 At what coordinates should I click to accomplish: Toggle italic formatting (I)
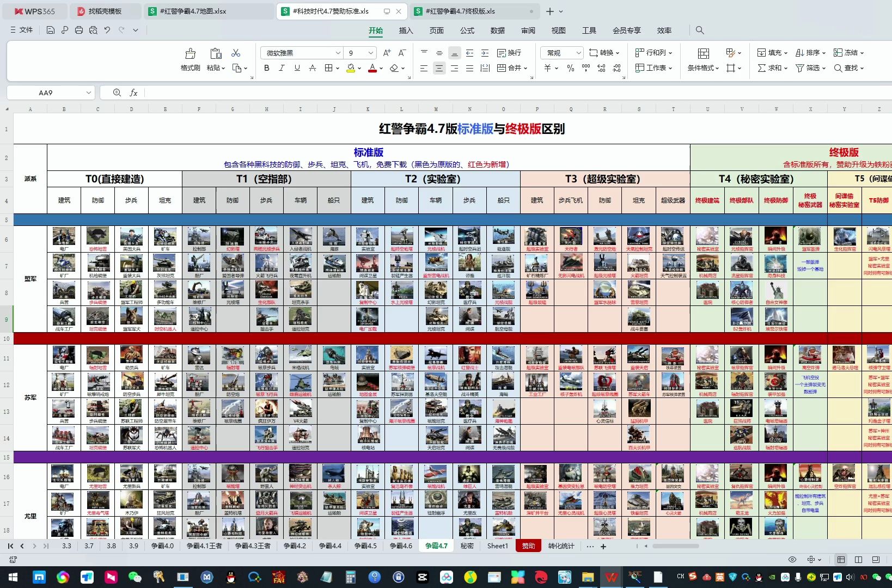[282, 68]
